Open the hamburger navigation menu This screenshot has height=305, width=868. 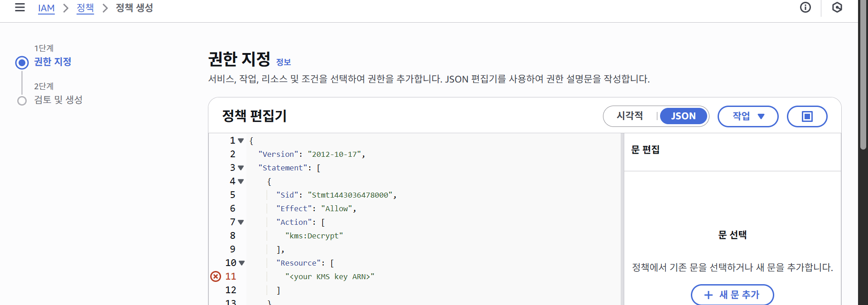pyautogui.click(x=20, y=8)
